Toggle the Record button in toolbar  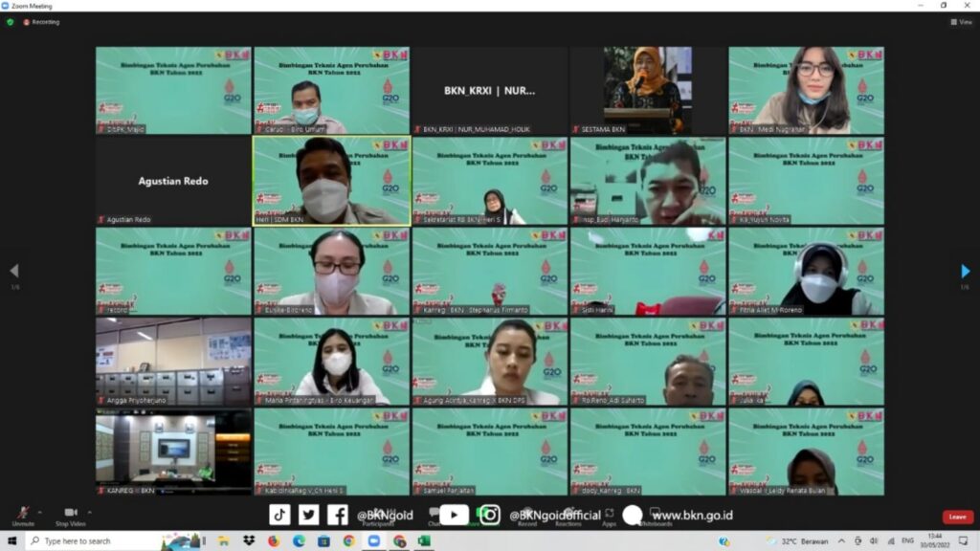click(527, 516)
